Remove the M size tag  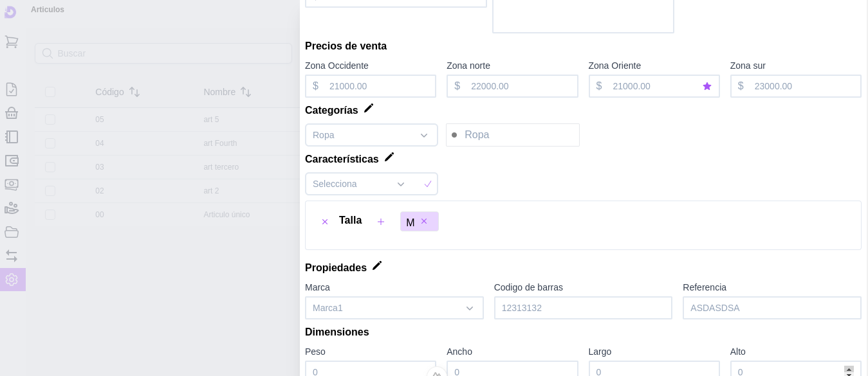[x=424, y=222]
